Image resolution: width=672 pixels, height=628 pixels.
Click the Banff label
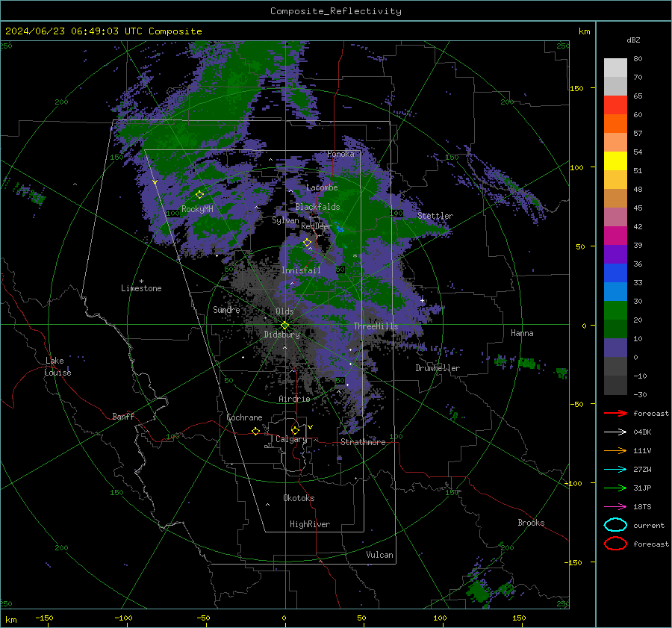point(123,417)
